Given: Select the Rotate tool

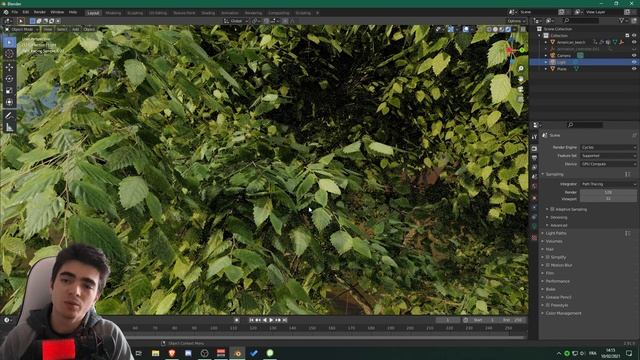Looking at the screenshot, I should (x=9, y=79).
